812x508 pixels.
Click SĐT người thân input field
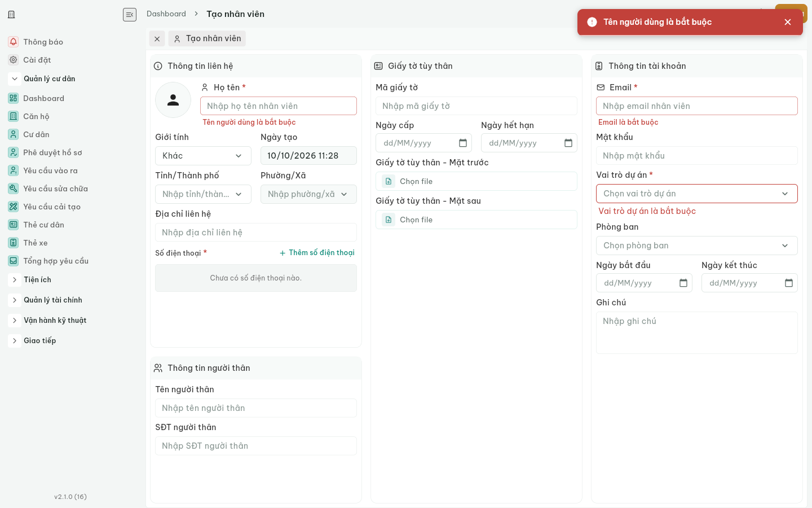[x=256, y=446]
